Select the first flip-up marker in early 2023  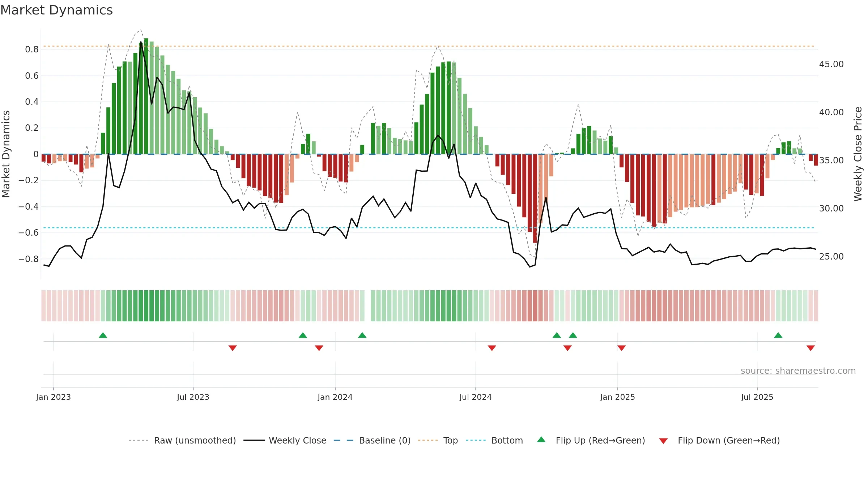click(103, 335)
